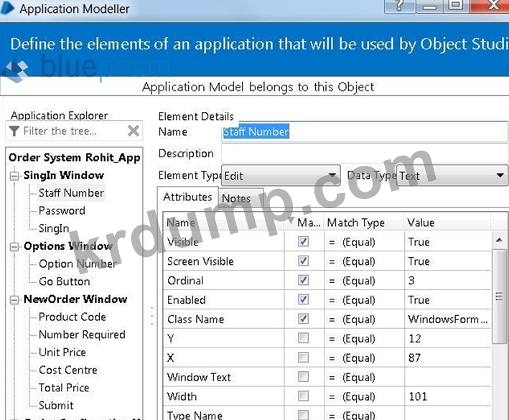Collapse the SingIn Window tree node
509x420 pixels.
click(14, 176)
